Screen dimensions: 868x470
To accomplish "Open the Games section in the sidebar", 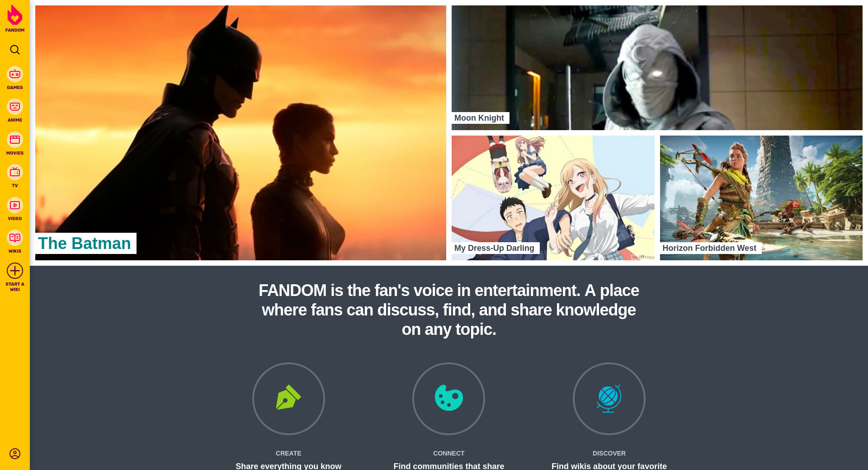I will point(15,78).
